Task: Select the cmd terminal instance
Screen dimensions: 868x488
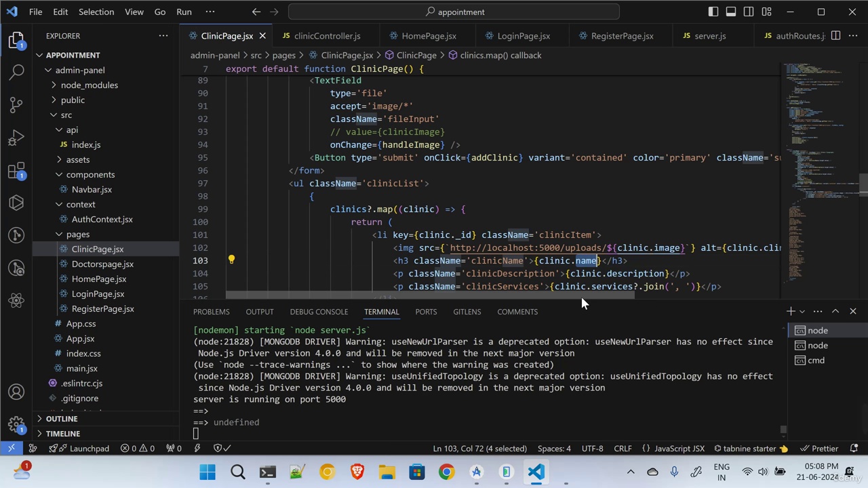Action: pyautogui.click(x=816, y=360)
